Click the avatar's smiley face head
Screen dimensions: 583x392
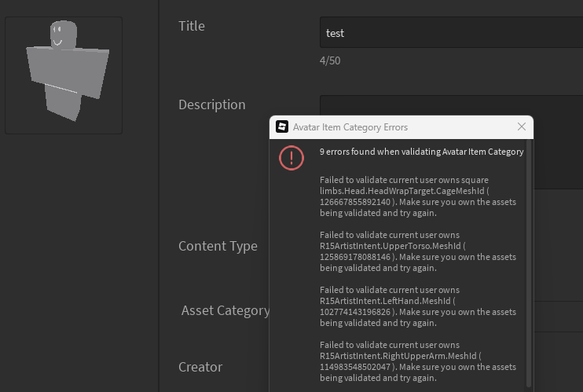[63, 35]
